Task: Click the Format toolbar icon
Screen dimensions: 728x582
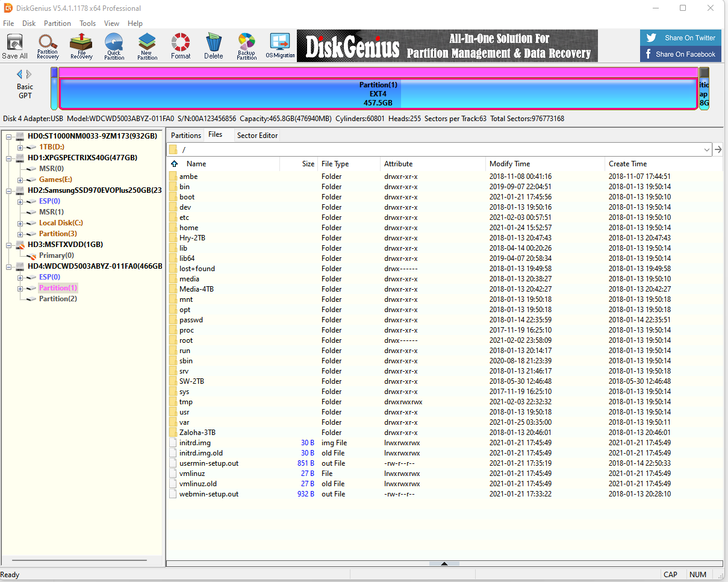Action: [181, 46]
